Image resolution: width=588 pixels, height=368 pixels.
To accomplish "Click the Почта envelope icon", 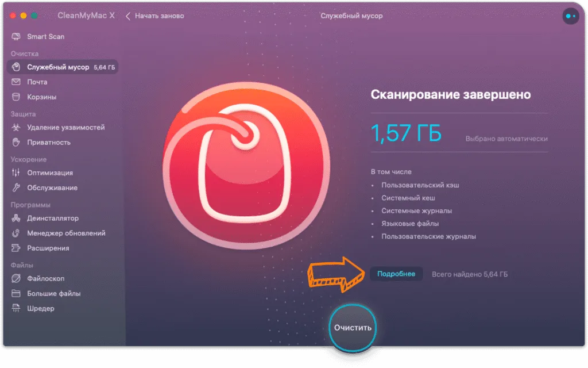I will 16,82.
